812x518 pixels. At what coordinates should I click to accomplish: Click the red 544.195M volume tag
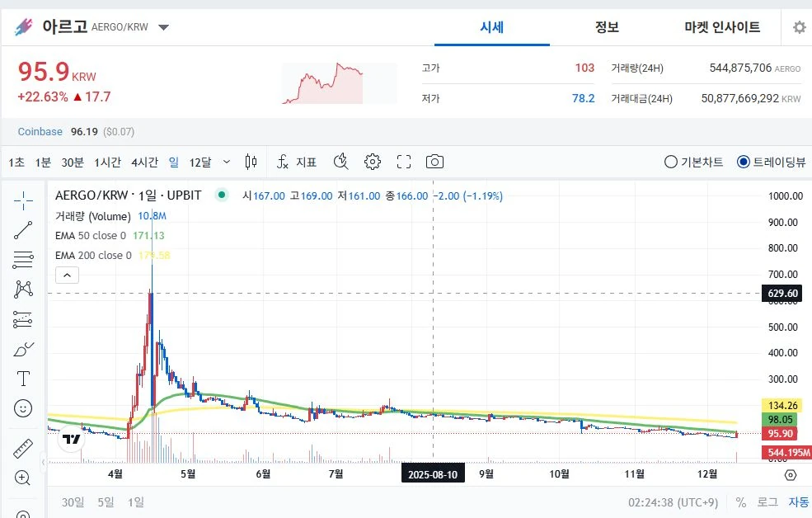click(786, 453)
